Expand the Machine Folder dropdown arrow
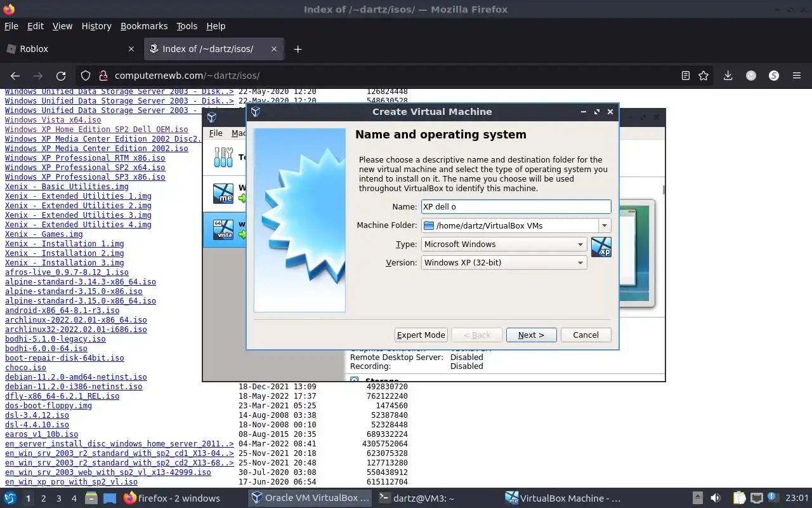This screenshot has width=812, height=508. [605, 225]
